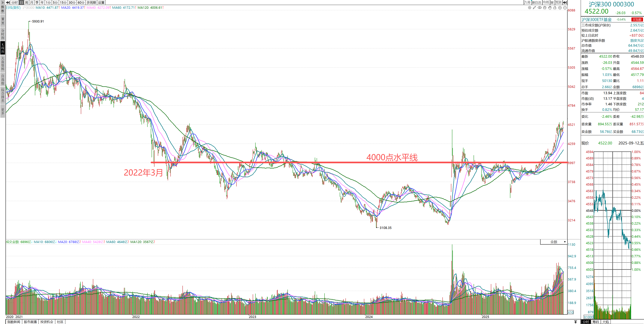Expand the left sidebar double-chevron
Screen dimensions: 644x324
[x=3, y=3]
